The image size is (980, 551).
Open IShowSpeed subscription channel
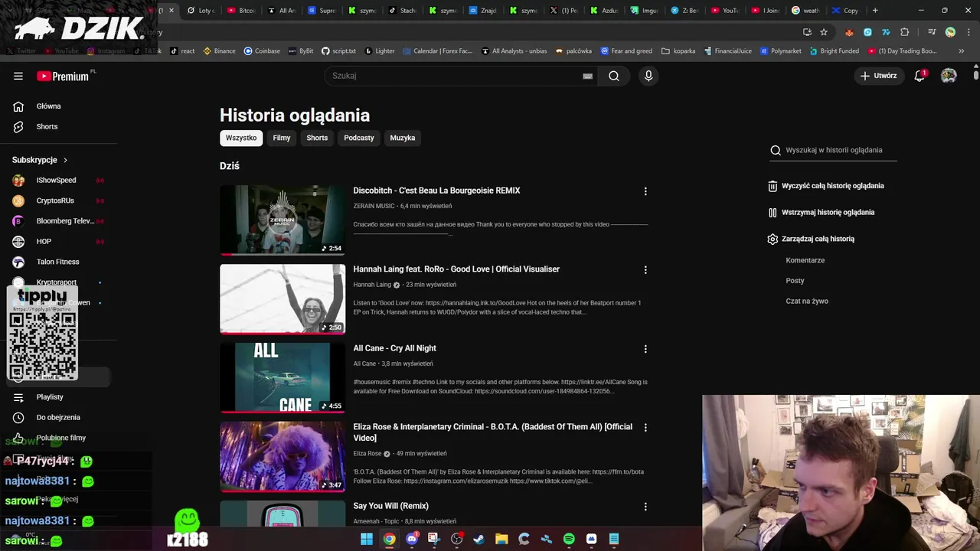click(57, 181)
